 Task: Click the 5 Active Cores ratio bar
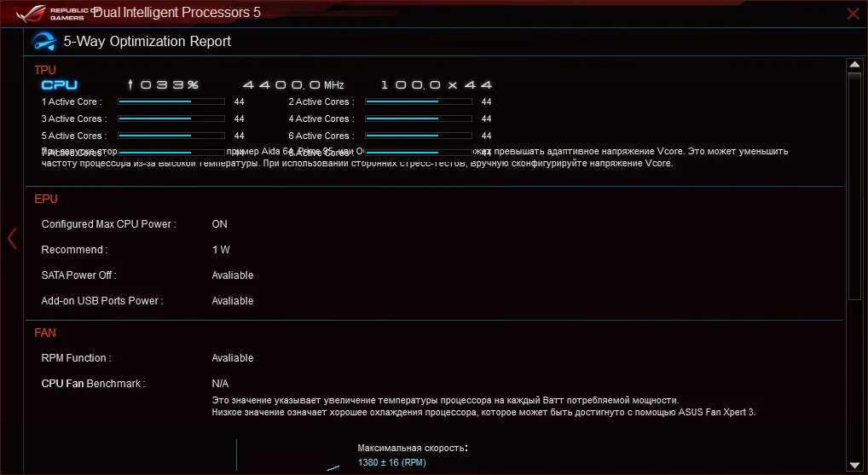[x=171, y=136]
